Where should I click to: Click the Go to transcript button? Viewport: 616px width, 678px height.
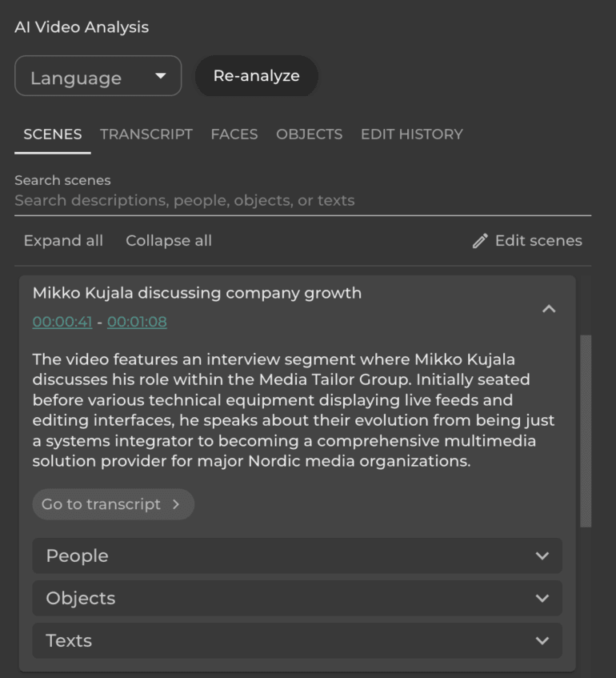click(114, 504)
